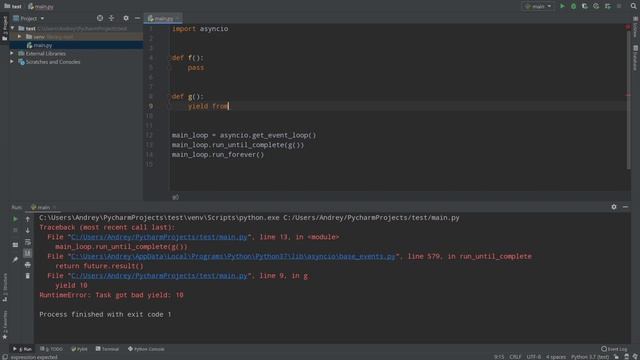
Task: Open base_events.py link in traceback
Action: click(233, 256)
